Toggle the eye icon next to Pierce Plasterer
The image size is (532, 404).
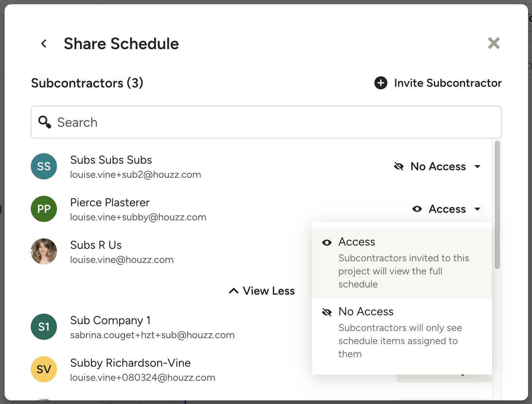click(417, 209)
